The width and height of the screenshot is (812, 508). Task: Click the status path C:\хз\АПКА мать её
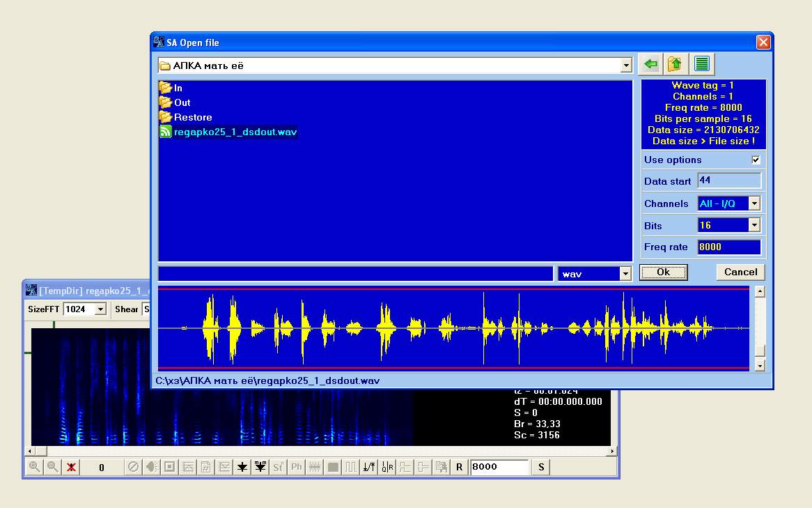click(267, 380)
